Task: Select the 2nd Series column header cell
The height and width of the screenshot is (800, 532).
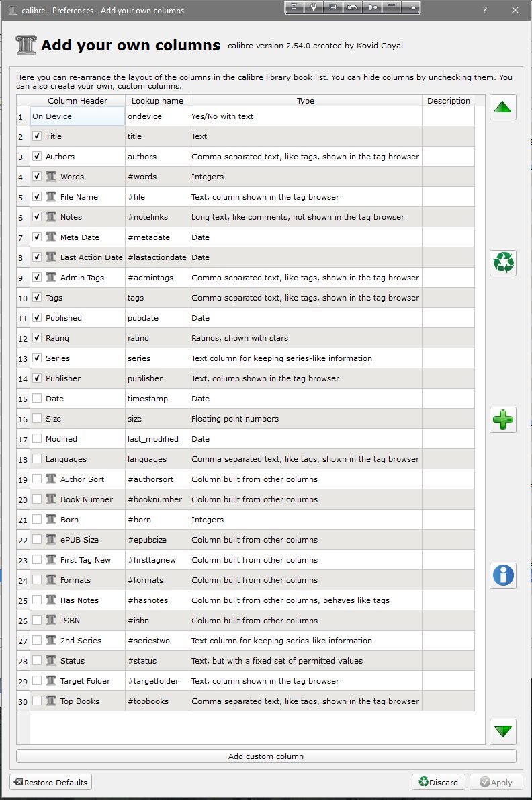Action: [x=77, y=640]
